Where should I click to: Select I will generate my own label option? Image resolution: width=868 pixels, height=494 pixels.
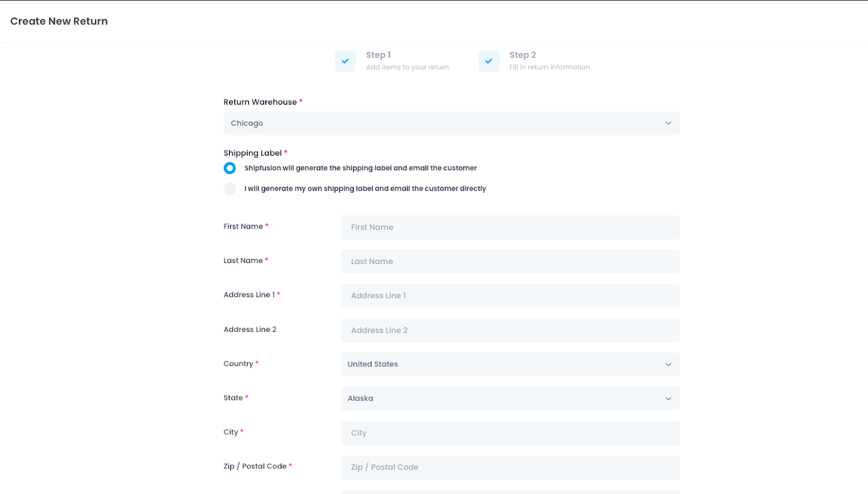coord(230,189)
